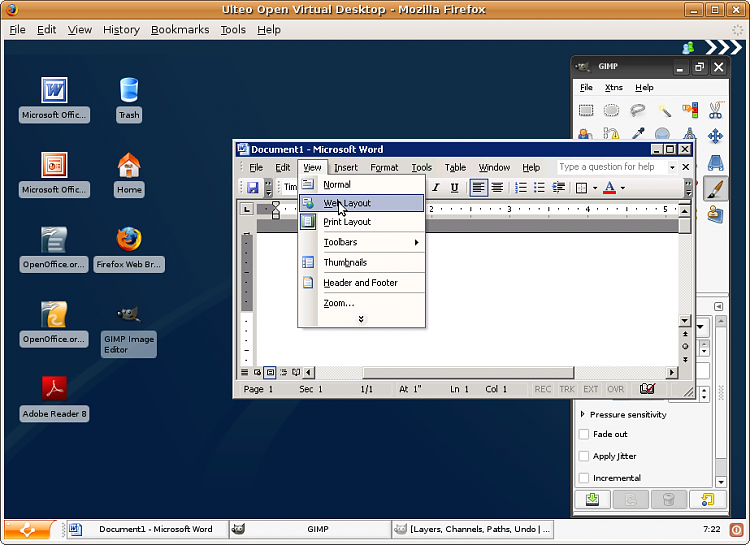Choose Normal view in View menu

[x=362, y=184]
